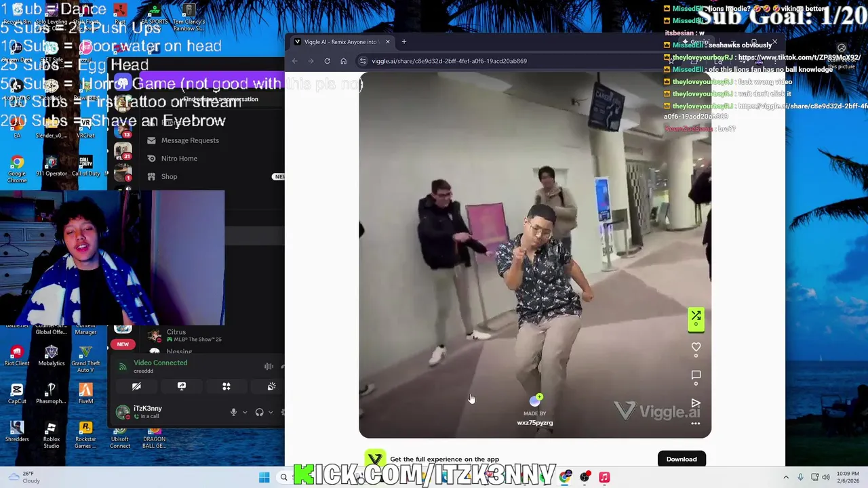Open Discord soundboard button
Viewport: 868px width, 488px height.
pyautogui.click(x=271, y=386)
